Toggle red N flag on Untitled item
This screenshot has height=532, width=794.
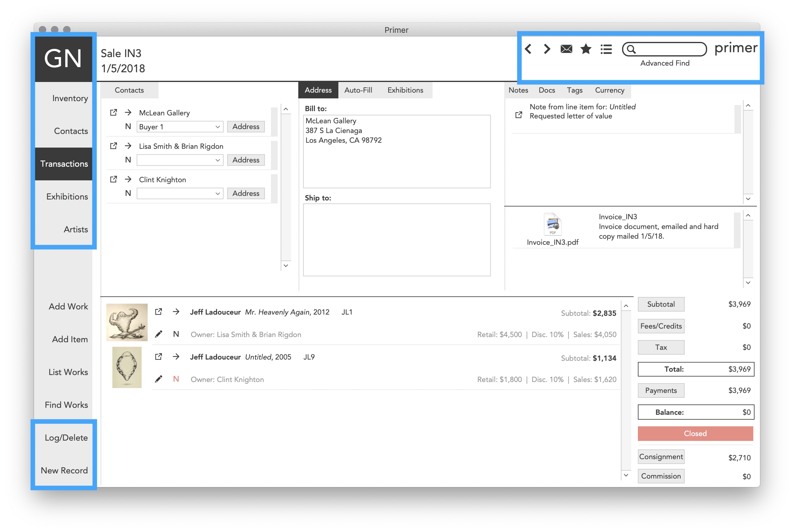click(x=176, y=379)
